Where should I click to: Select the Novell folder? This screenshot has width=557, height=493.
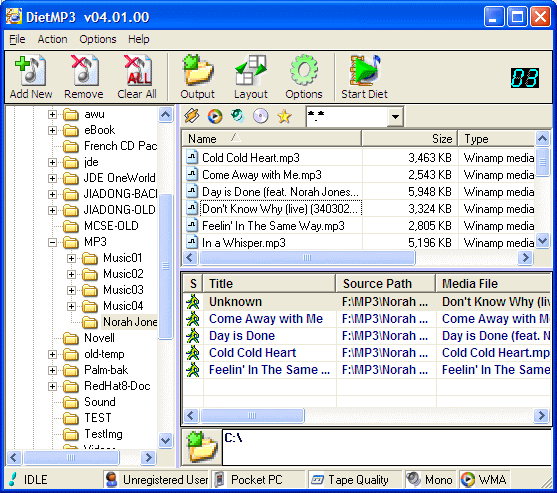99,338
